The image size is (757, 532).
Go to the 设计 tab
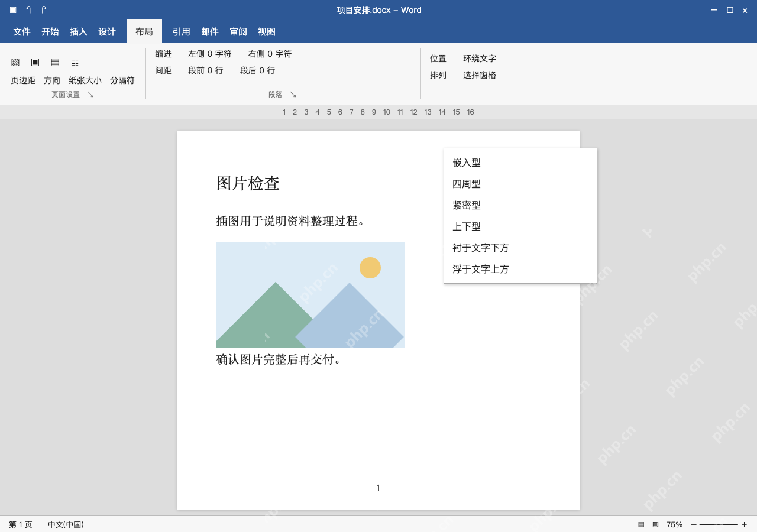[x=107, y=32]
